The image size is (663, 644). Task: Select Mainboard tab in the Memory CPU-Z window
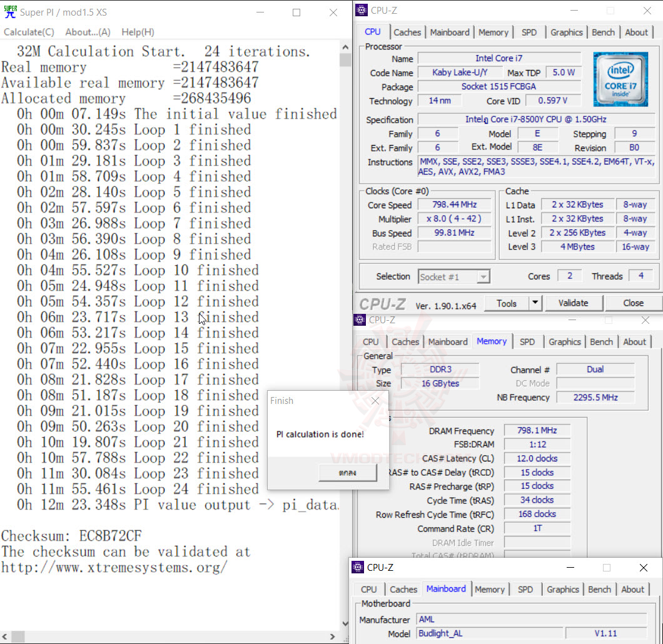tap(448, 342)
